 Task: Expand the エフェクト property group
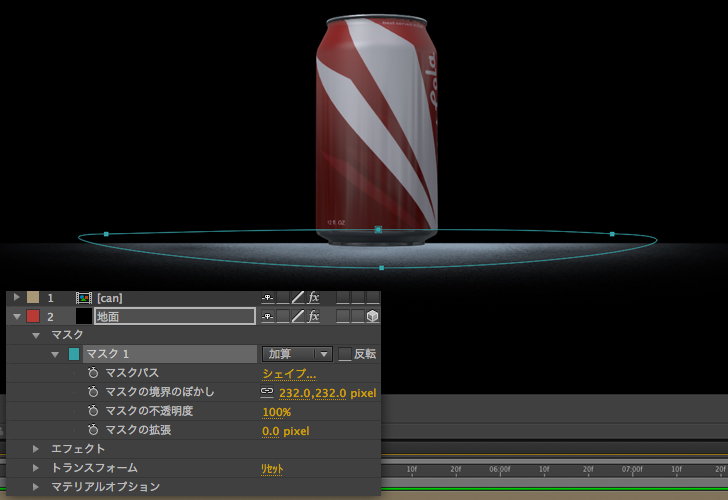pos(37,449)
